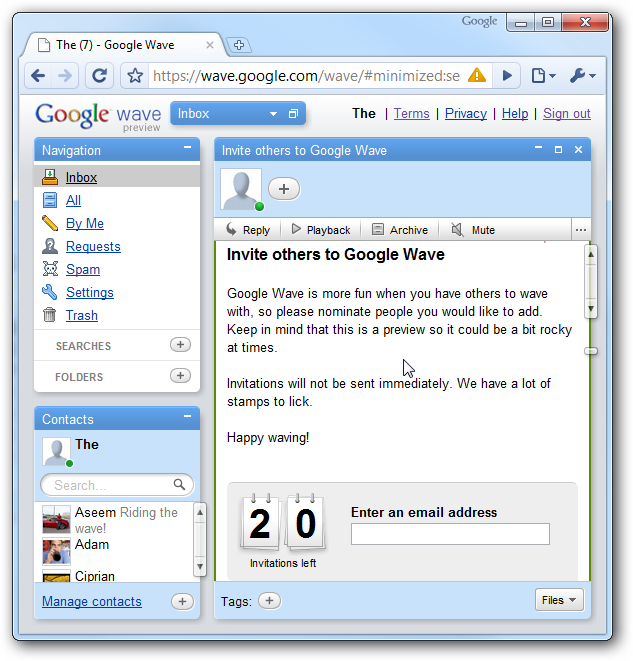Open Trash link
633x661 pixels.
click(x=82, y=315)
